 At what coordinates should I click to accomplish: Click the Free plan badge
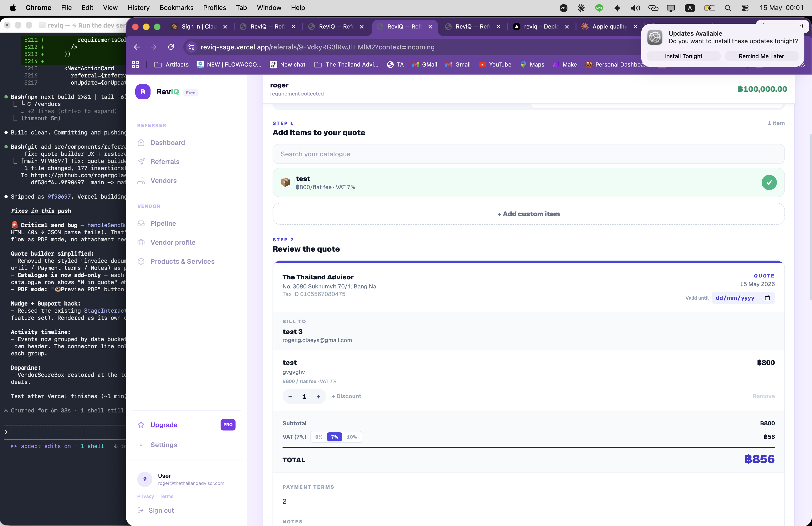191,93
